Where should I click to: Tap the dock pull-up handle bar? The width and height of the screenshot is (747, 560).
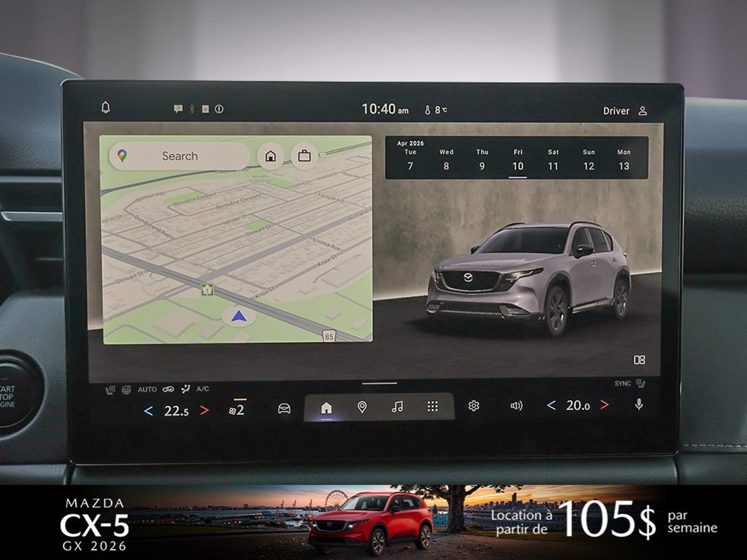click(379, 384)
